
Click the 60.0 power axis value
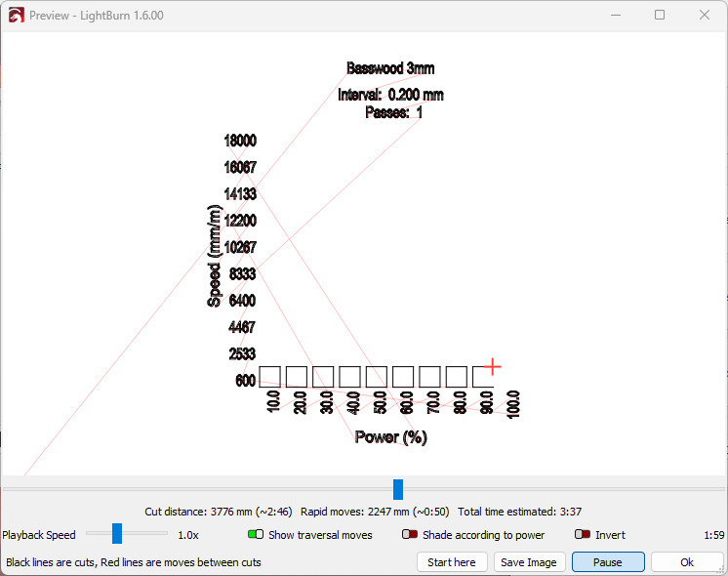(x=407, y=401)
